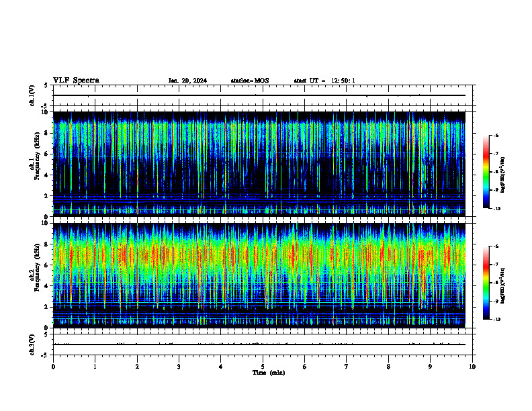Click the "2" kHz tick of ch.2 spectrogram
The image size is (532, 411).
click(46, 307)
